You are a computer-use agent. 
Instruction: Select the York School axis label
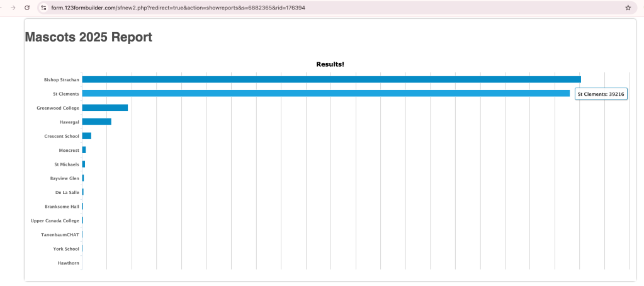(x=66, y=249)
